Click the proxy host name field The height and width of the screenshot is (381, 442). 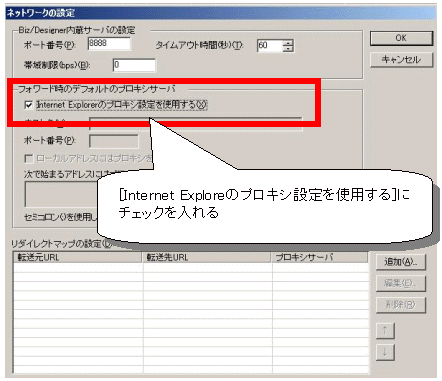point(196,124)
